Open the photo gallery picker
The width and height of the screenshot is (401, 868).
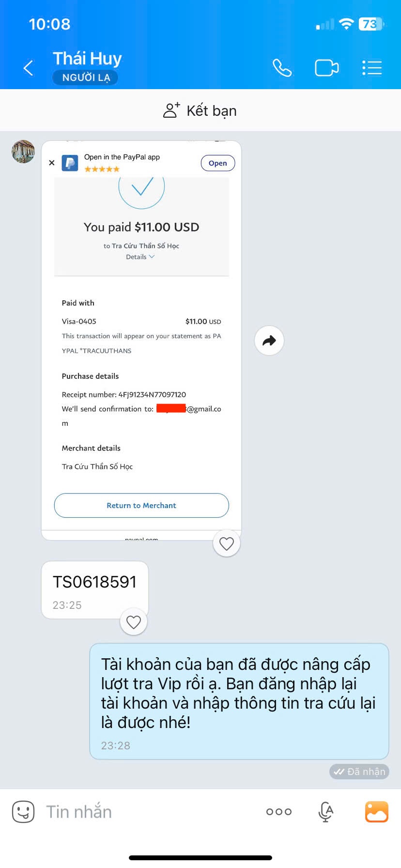(x=376, y=811)
